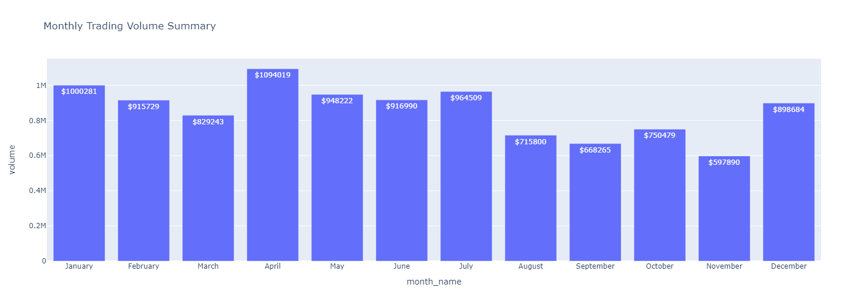Click the 'September' x-axis tick label

[595, 266]
